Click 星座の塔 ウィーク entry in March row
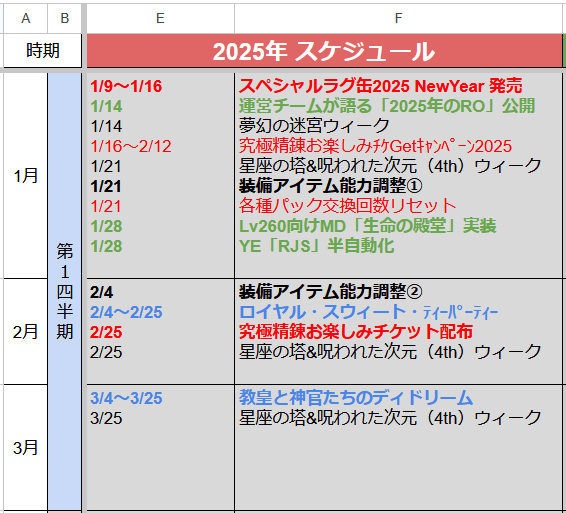This screenshot has width=566, height=513. [x=390, y=418]
